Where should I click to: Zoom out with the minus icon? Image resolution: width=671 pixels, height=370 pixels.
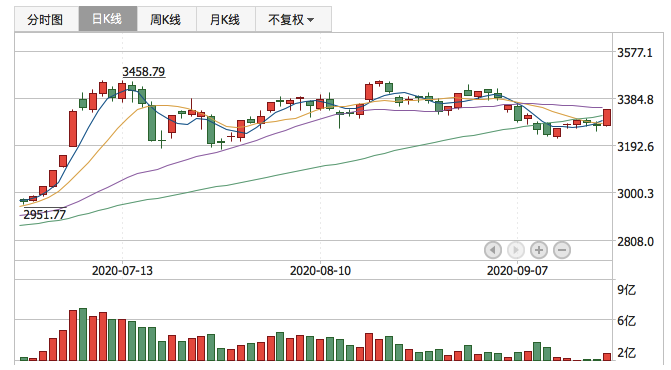coord(562,250)
